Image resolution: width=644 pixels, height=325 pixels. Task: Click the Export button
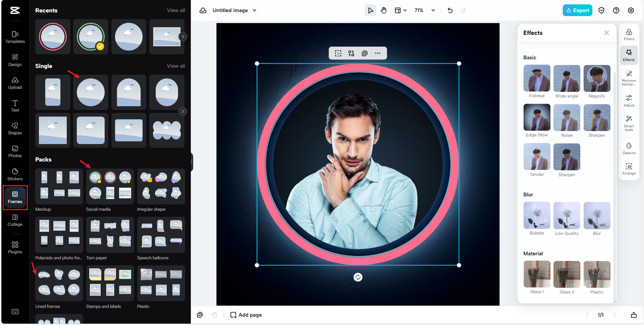coord(577,10)
